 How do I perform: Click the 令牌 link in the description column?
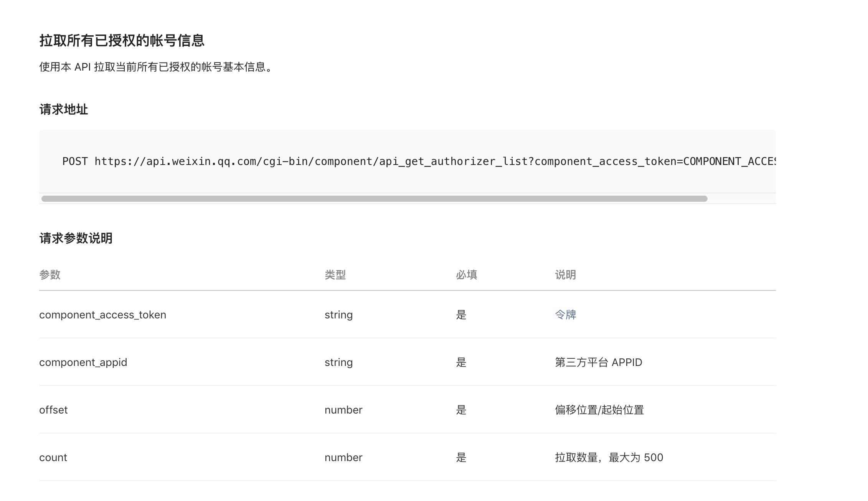tap(565, 315)
